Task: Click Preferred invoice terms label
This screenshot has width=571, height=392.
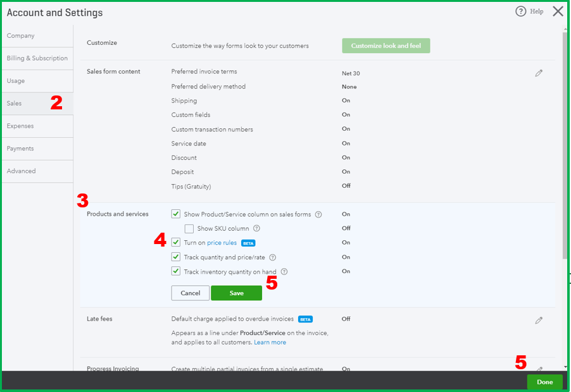Action: [x=204, y=71]
